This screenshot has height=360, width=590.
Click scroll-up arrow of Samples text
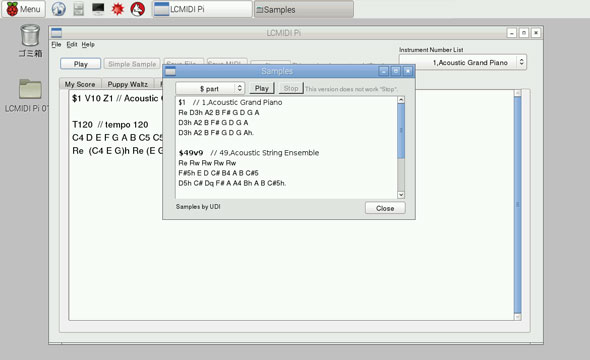401,100
